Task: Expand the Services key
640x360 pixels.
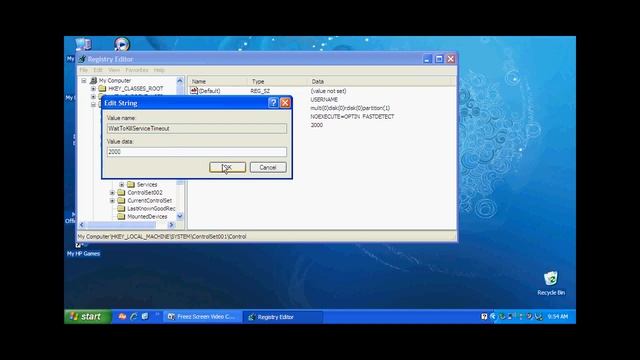Action: click(x=122, y=184)
